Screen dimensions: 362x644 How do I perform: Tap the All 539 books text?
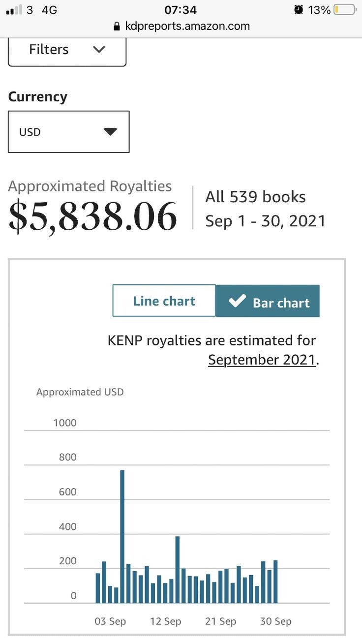pyautogui.click(x=255, y=197)
